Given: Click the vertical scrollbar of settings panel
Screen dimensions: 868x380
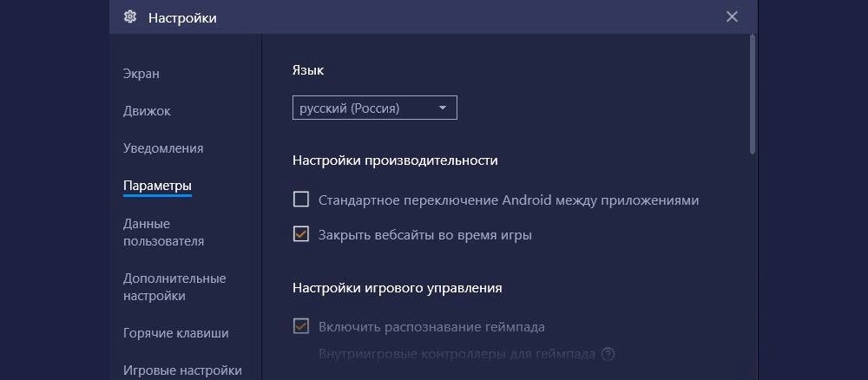Looking at the screenshot, I should [753, 94].
